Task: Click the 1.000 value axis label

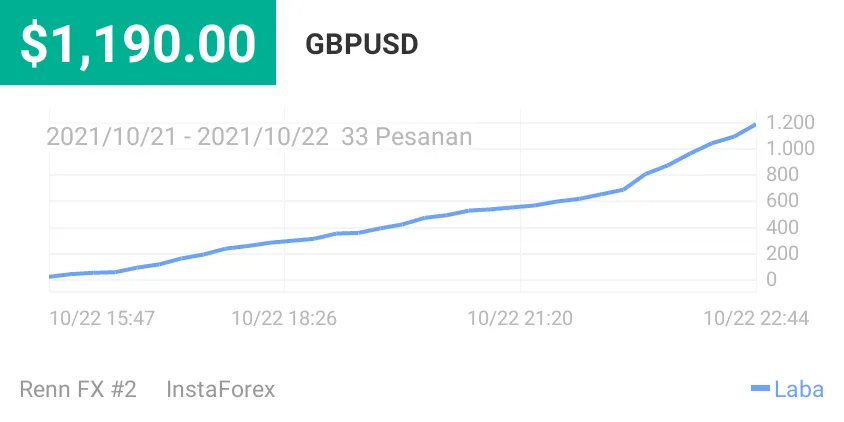Action: click(x=790, y=149)
